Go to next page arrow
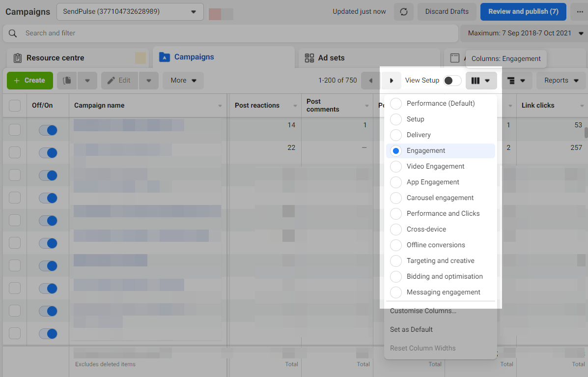Viewport: 588px width, 377px height. (x=392, y=81)
